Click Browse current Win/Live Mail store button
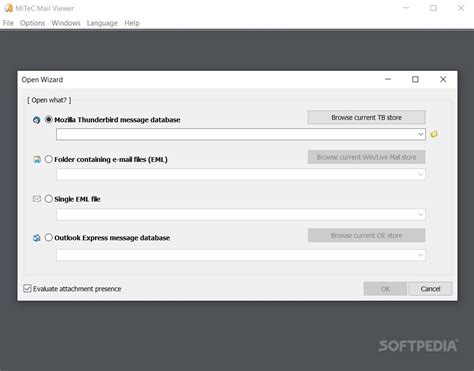 click(x=366, y=157)
